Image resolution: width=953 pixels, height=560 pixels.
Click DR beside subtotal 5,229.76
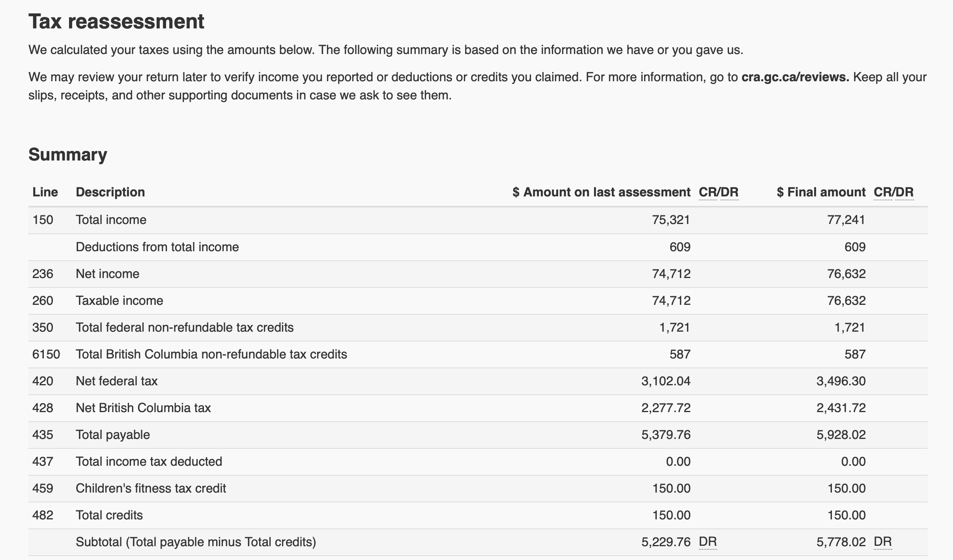point(708,542)
